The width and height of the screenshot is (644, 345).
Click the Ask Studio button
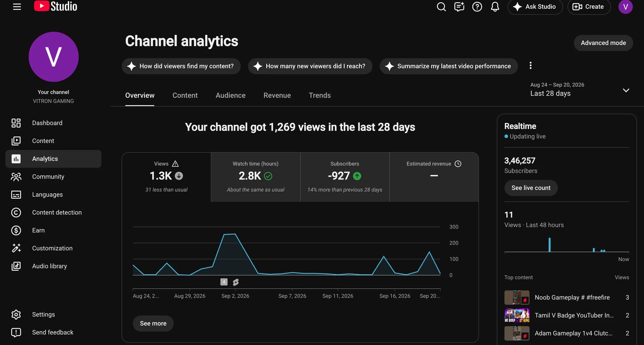(x=535, y=7)
